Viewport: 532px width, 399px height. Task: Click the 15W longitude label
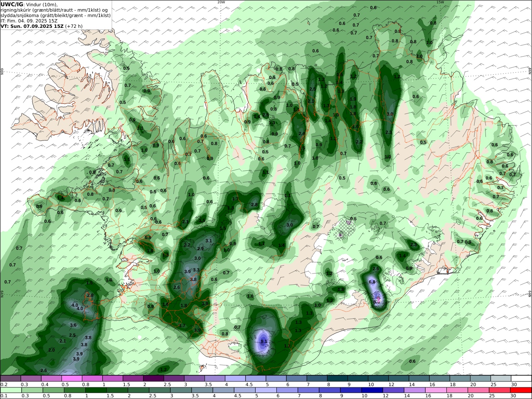point(440,2)
